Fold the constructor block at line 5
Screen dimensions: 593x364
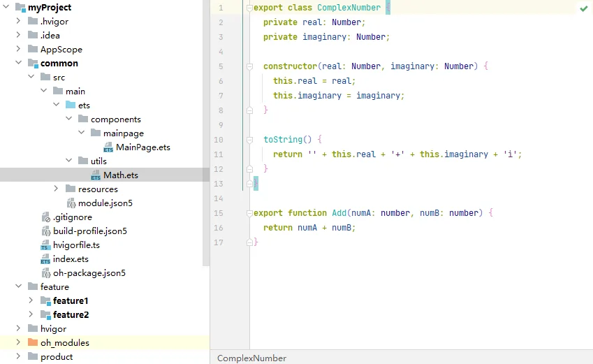pos(249,66)
